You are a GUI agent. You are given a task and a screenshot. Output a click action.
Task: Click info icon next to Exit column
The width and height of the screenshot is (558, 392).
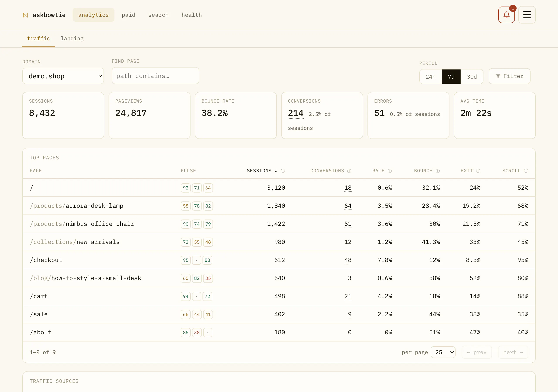[x=478, y=171]
